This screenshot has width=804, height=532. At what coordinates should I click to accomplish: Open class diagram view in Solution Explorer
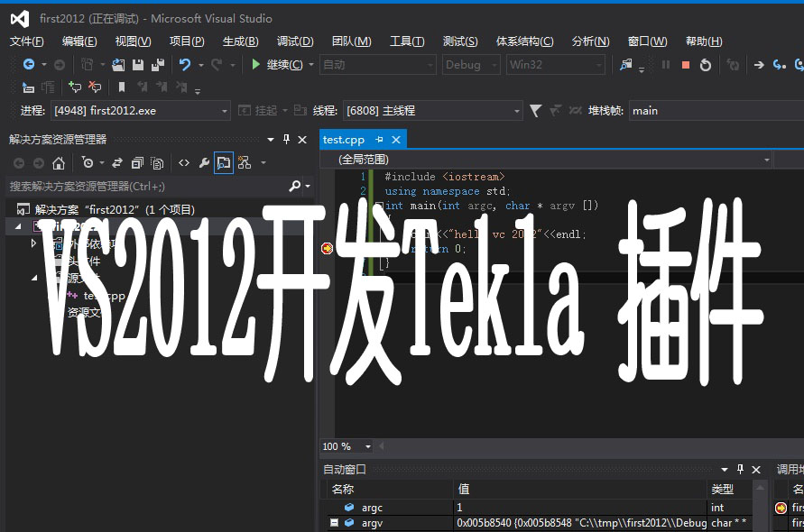[245, 163]
